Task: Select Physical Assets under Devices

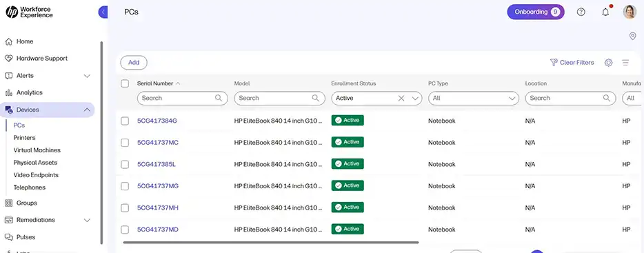Action: (35, 162)
